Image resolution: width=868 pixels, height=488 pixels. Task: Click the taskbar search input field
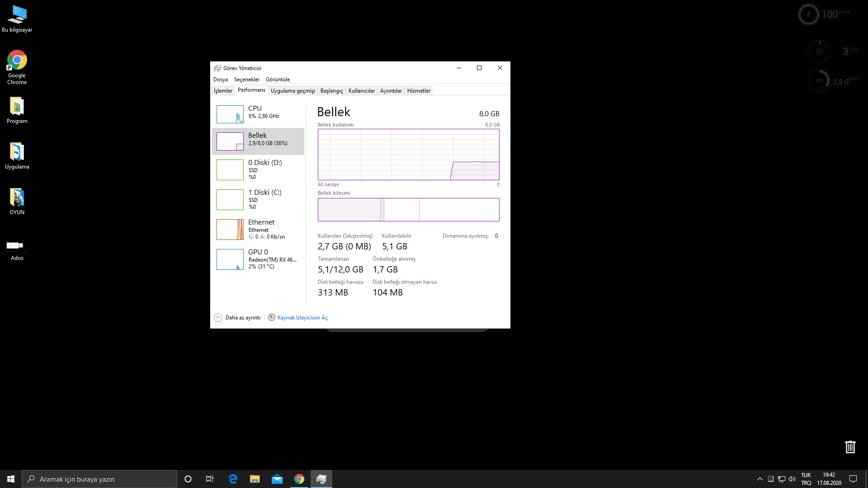click(99, 479)
